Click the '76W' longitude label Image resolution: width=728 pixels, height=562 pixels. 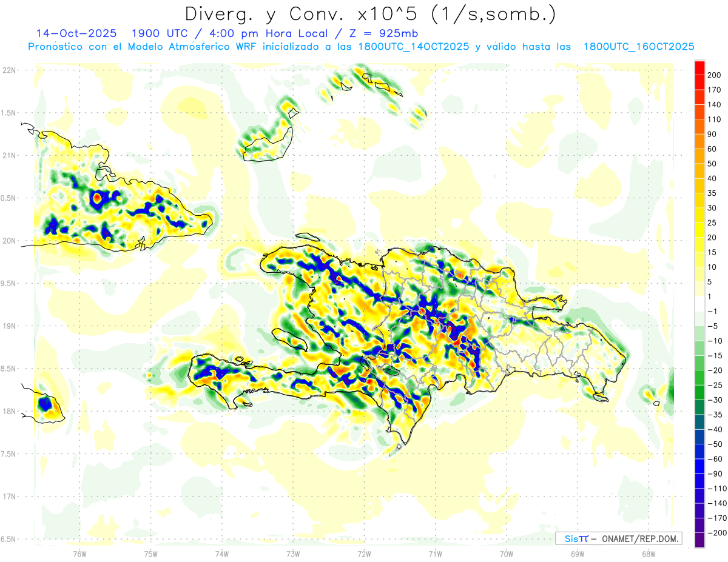pos(79,553)
